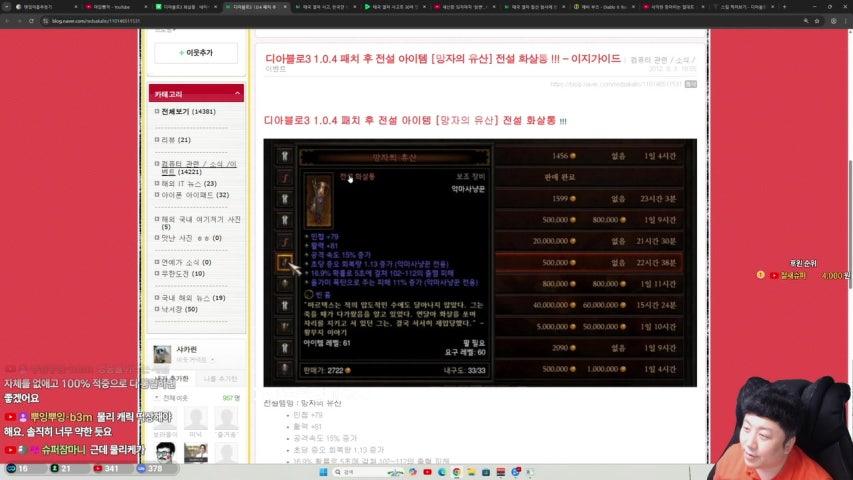Image resolution: width=853 pixels, height=480 pixels.
Task: Click the 5,000,000 gold auction row
Action: pyautogui.click(x=589, y=327)
